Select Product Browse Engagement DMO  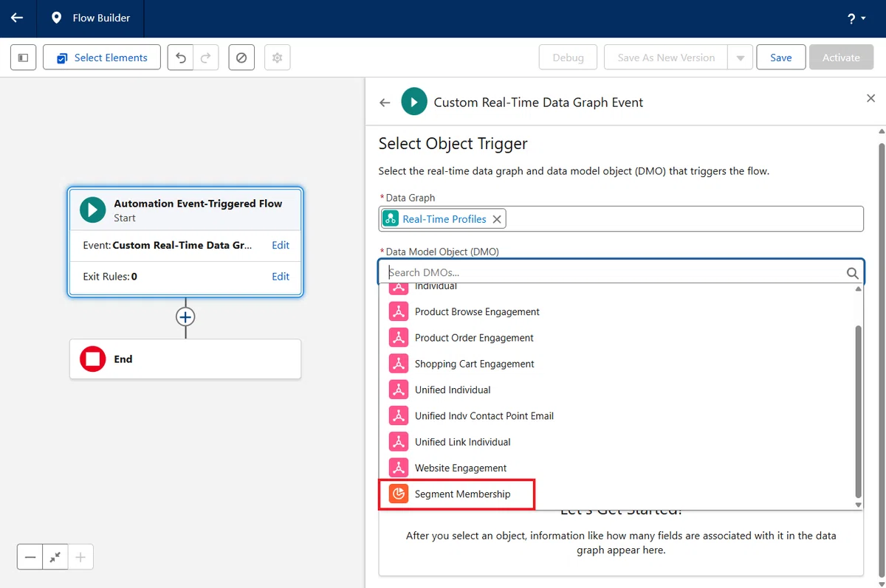click(x=618, y=311)
